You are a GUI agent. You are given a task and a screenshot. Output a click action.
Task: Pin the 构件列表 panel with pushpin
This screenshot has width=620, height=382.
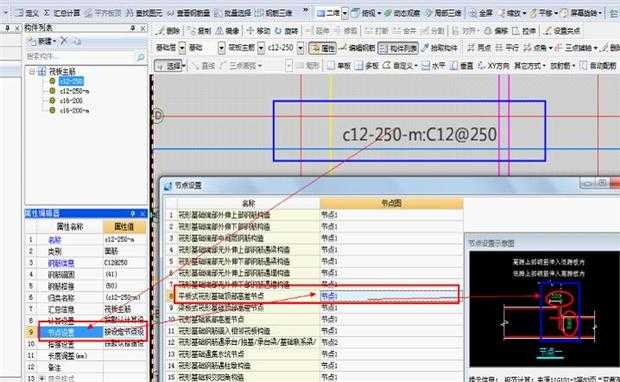point(133,28)
